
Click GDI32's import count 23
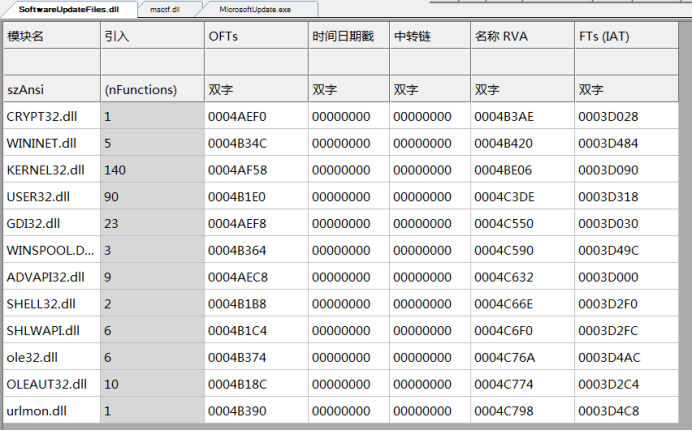(x=152, y=224)
